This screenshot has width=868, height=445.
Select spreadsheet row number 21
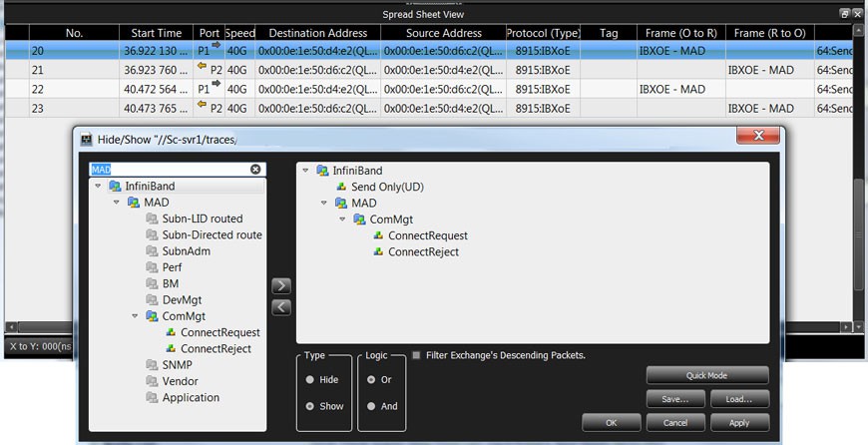[x=38, y=70]
